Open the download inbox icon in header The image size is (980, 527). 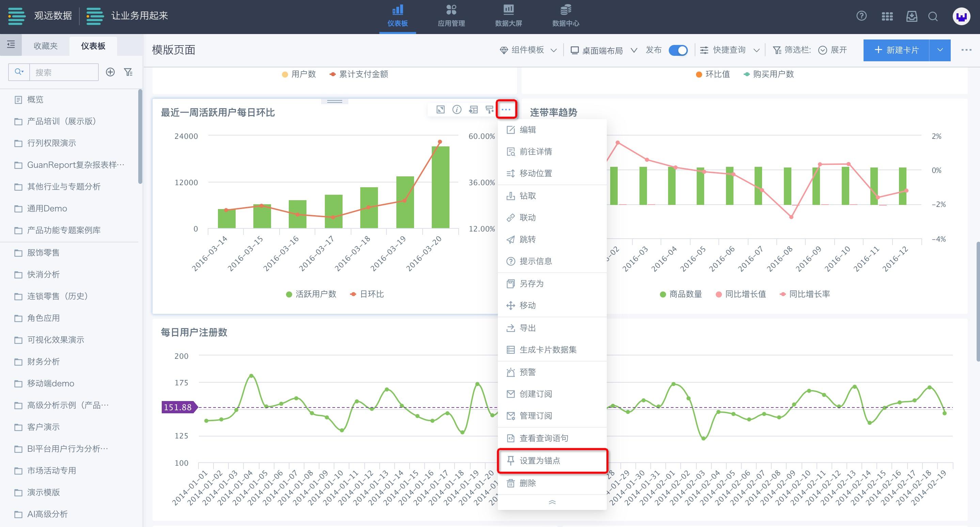coord(912,16)
